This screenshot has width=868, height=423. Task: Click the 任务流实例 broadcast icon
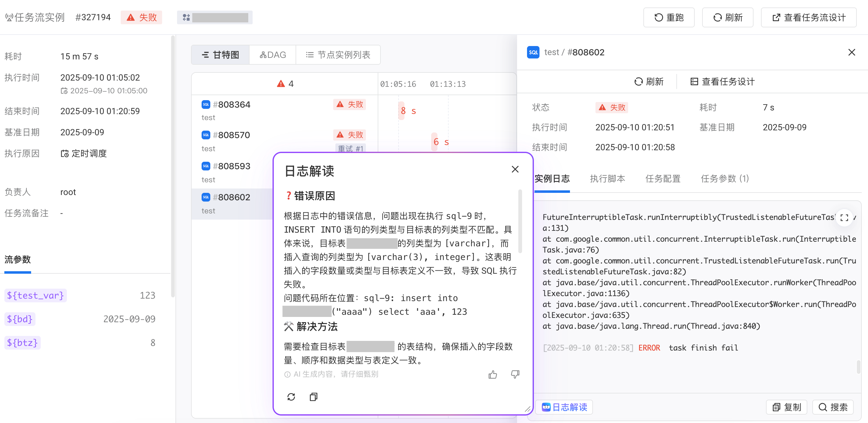click(x=9, y=17)
